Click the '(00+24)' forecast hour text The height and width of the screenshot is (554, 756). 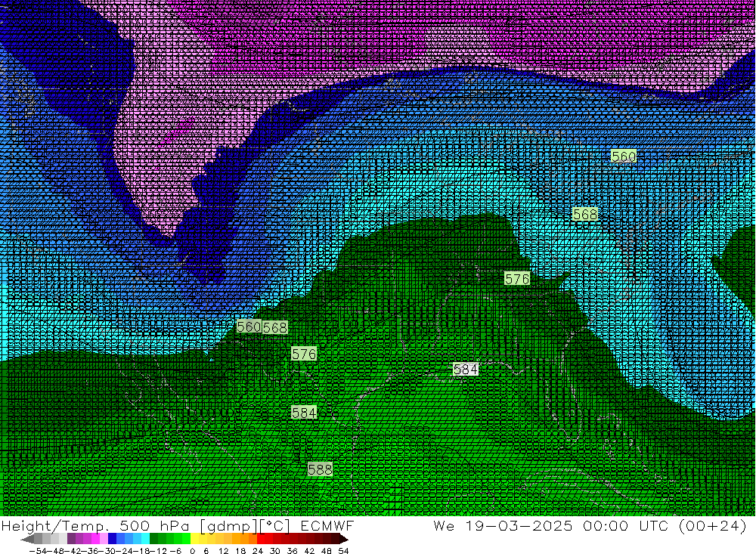[712, 525]
